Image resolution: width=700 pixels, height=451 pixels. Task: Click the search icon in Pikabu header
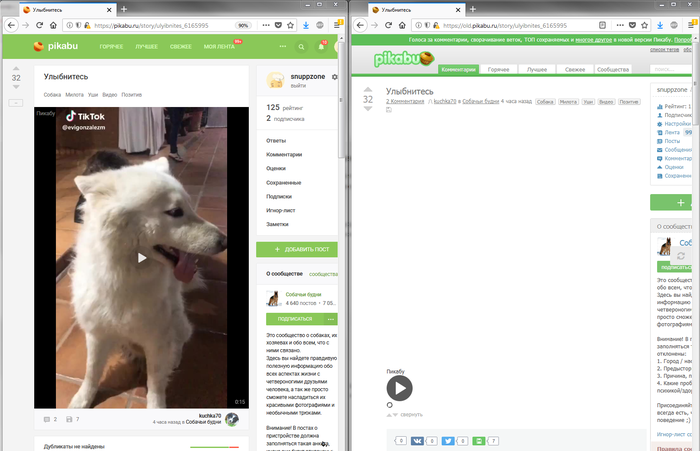[302, 46]
